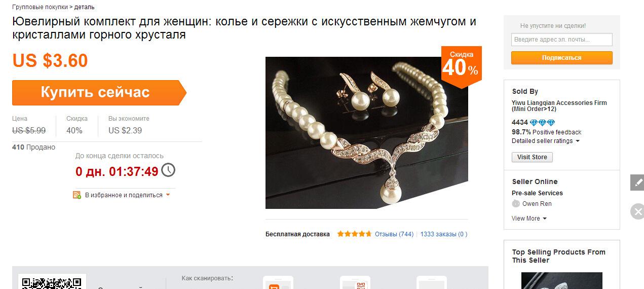The width and height of the screenshot is (644, 289).
Task: Click the Подписаться subscribe button
Action: [x=561, y=58]
